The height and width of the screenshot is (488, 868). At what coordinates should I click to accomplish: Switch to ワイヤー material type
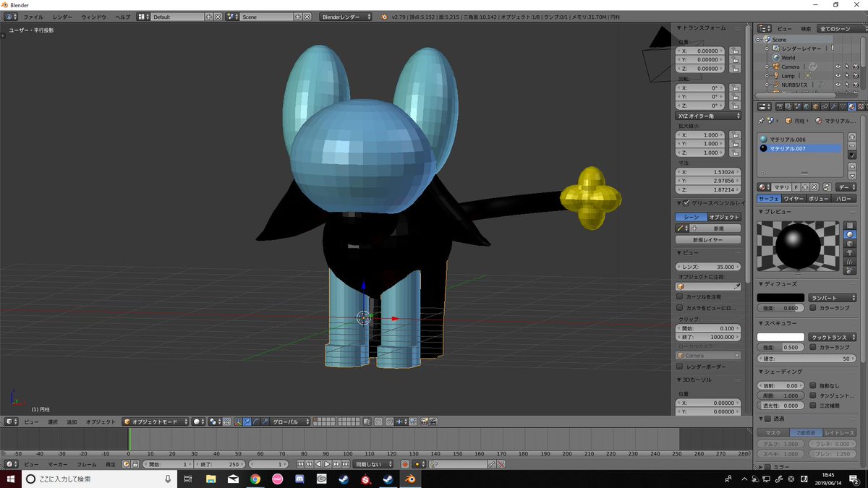(793, 198)
